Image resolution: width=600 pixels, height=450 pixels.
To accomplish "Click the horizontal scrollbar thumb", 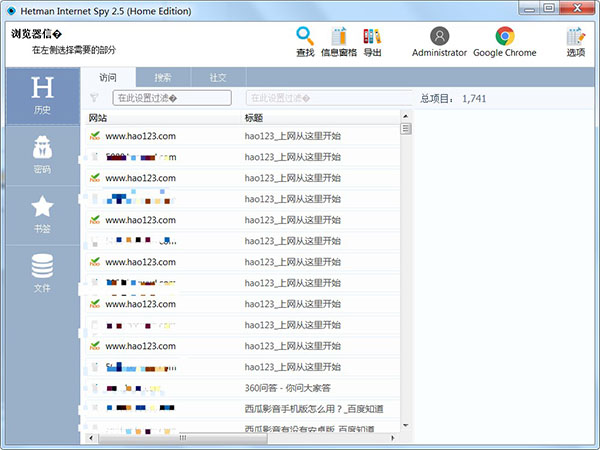I will coord(183,438).
